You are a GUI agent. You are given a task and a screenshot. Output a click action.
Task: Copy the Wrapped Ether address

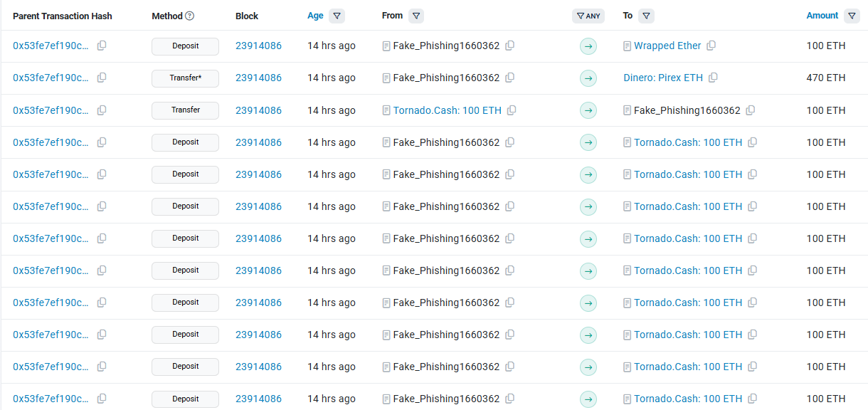711,46
